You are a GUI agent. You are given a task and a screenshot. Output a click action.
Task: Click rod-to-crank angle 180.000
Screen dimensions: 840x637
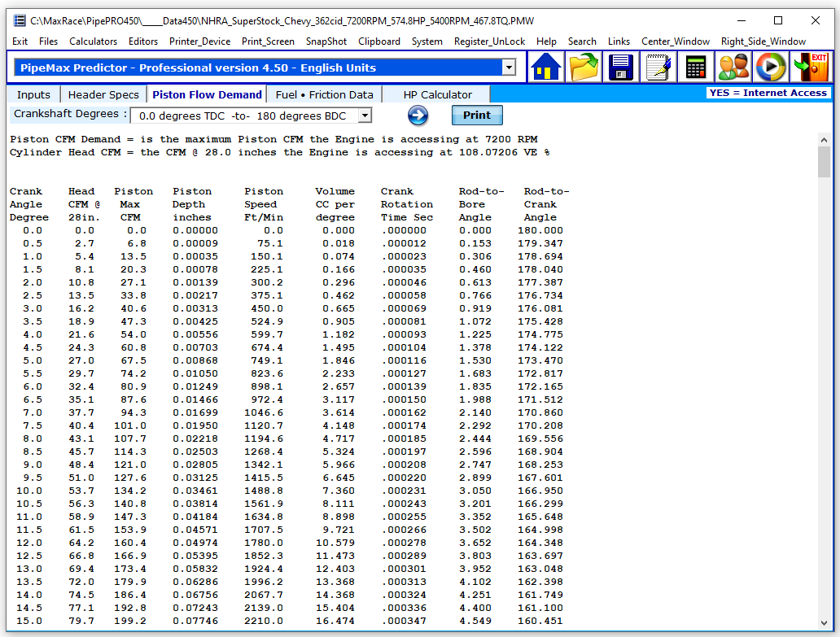coord(540,231)
